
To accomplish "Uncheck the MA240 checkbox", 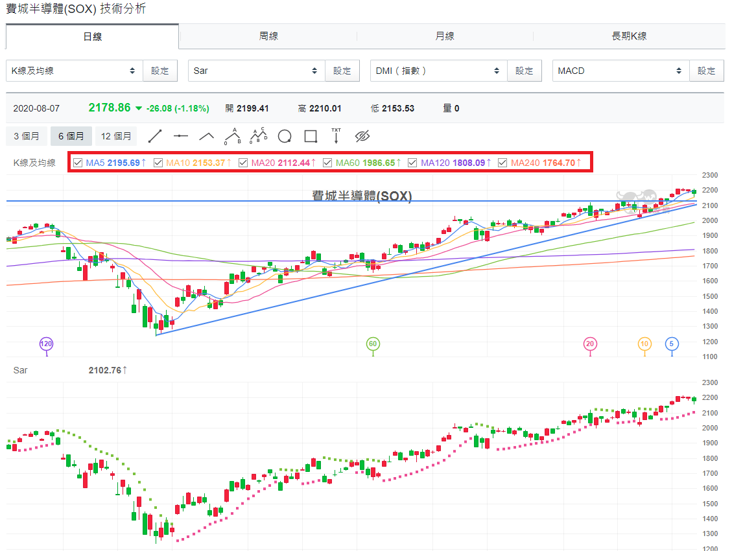I will (x=502, y=163).
